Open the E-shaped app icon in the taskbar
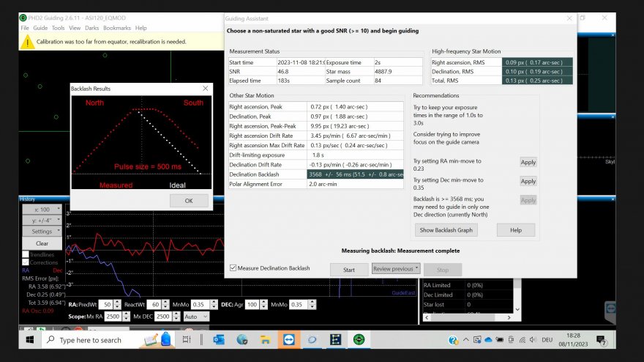Screen dimensions: 644x362 (336, 340)
